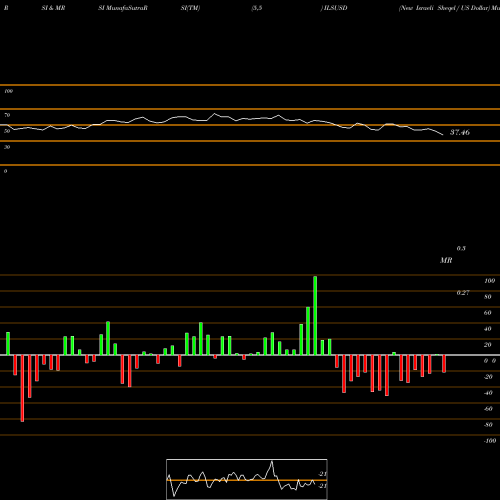Click the MR axis label -40
Viewport: 500px width, 500px height.
[x=488, y=393]
